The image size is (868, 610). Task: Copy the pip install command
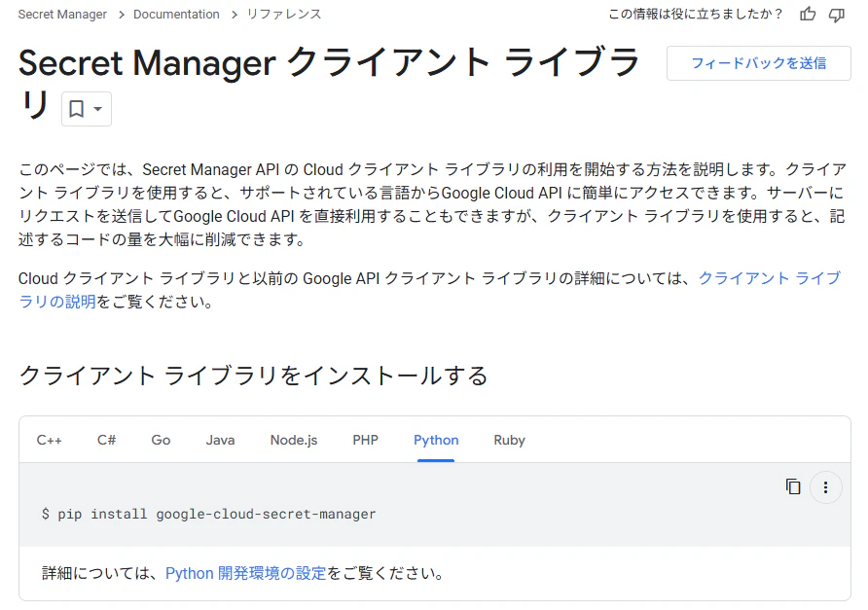point(793,486)
